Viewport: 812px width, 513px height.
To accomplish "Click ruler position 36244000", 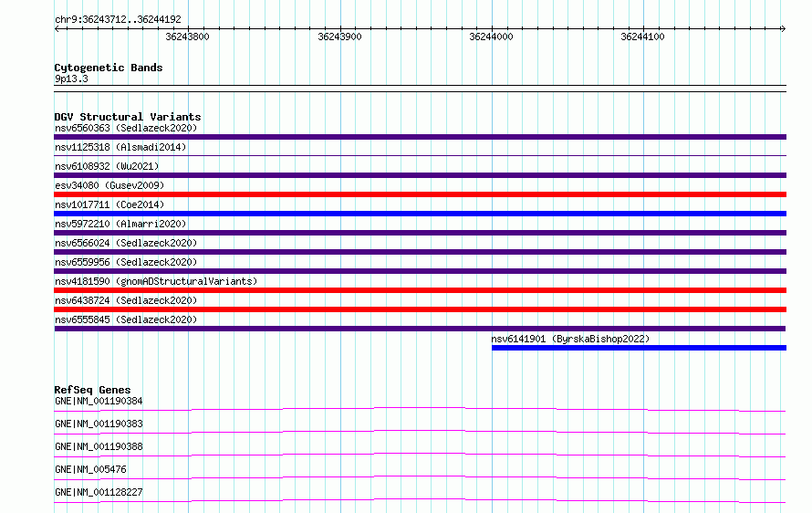I will pos(491,37).
